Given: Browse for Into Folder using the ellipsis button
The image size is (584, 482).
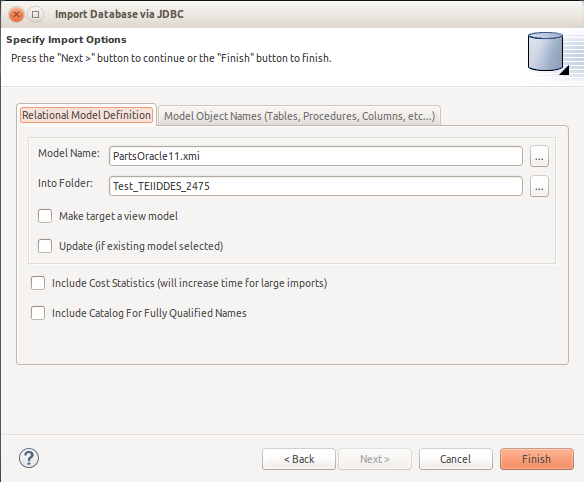Looking at the screenshot, I should 539,186.
